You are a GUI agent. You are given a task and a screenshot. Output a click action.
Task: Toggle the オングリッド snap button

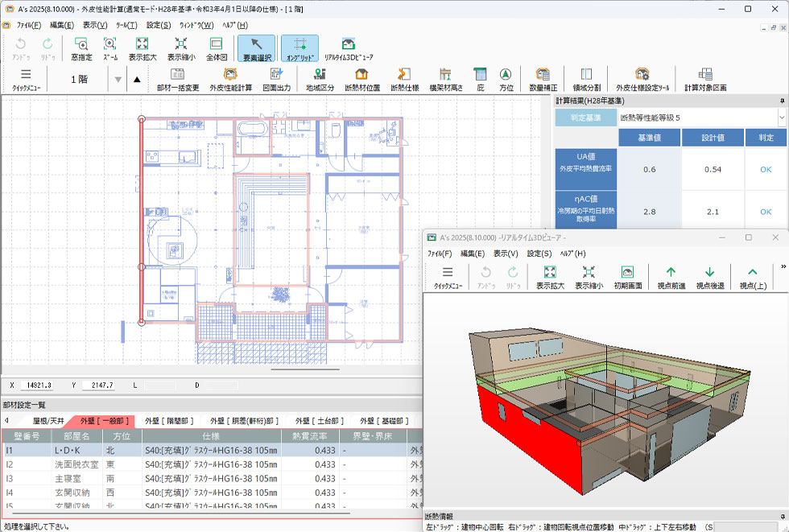pyautogui.click(x=299, y=49)
